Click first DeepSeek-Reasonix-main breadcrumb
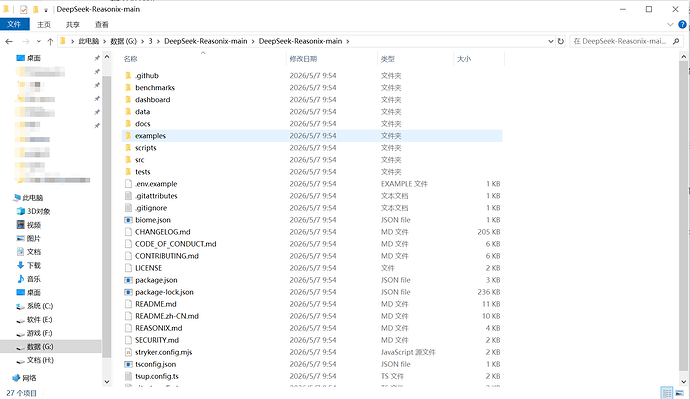This screenshot has width=690, height=399. click(x=206, y=41)
